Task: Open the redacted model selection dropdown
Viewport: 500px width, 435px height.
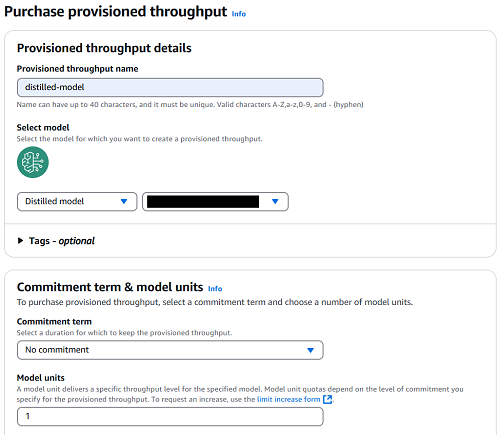Action: [215, 202]
